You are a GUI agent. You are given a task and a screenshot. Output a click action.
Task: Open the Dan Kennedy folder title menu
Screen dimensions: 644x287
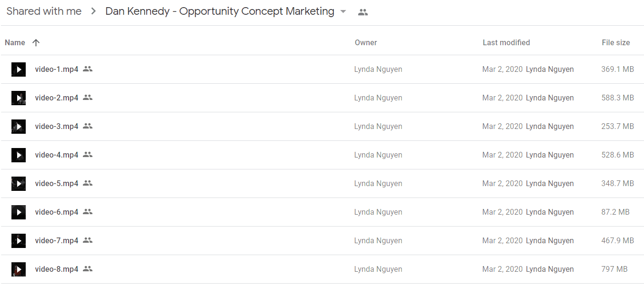click(220, 11)
